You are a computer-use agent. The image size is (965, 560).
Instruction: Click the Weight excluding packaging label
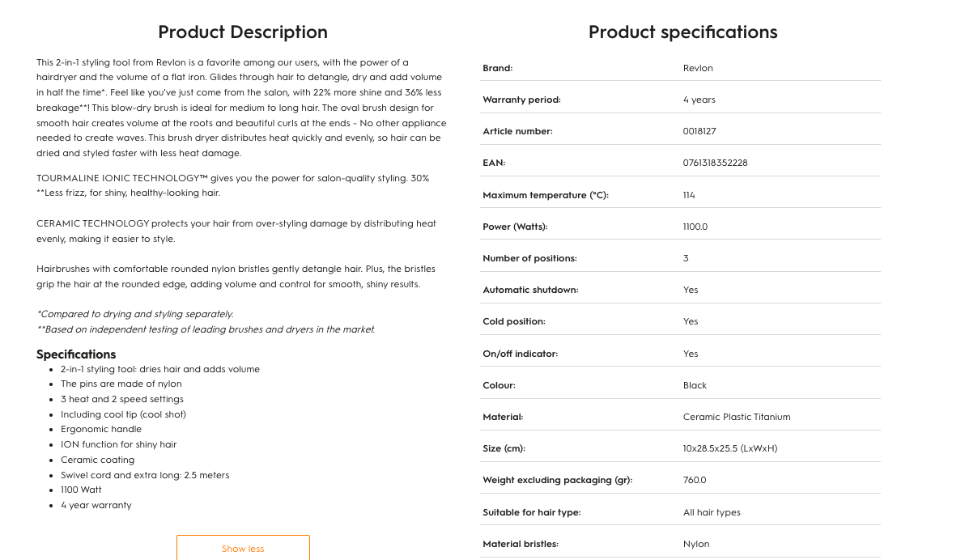557,480
